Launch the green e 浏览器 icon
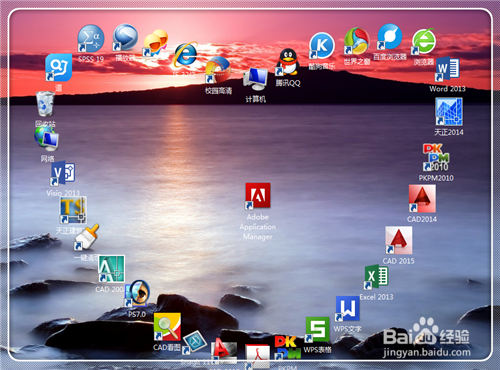The image size is (500, 370). coord(424,41)
